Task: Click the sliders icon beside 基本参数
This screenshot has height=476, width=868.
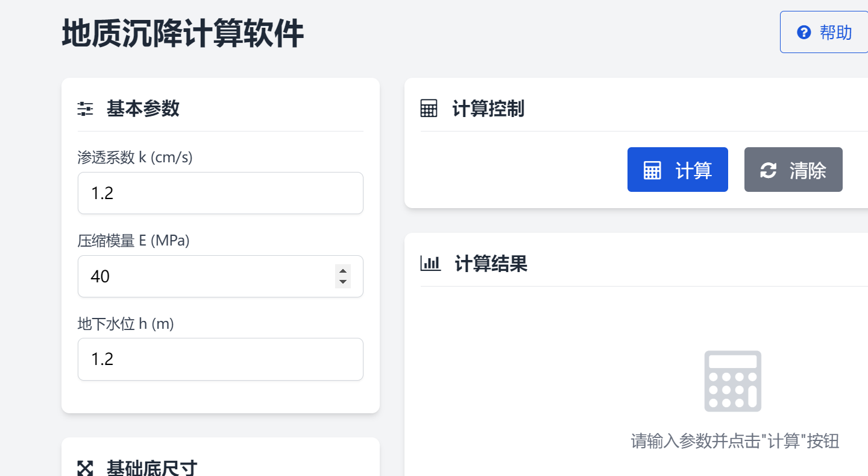Action: (x=86, y=109)
